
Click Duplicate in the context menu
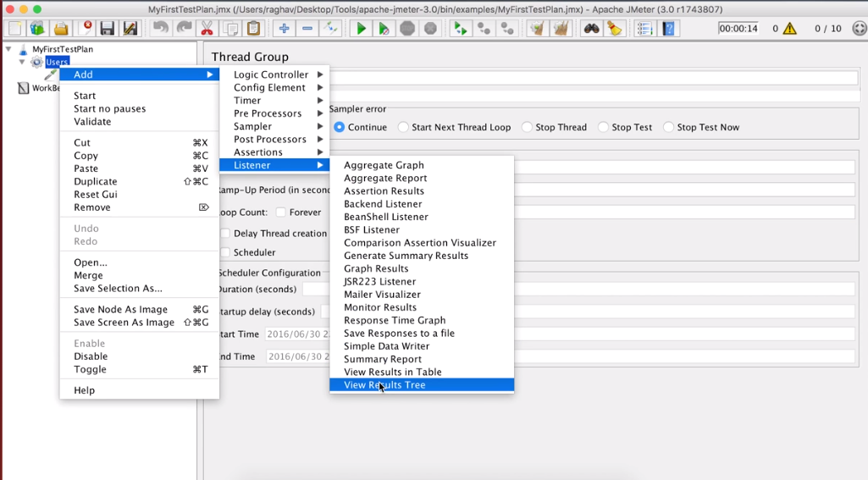(x=140, y=182)
